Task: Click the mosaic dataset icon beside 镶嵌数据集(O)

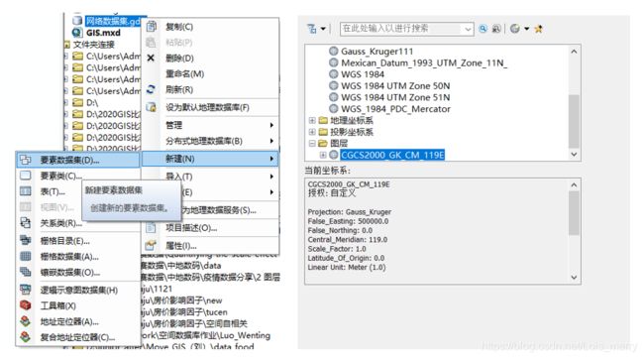Action: pyautogui.click(x=26, y=272)
